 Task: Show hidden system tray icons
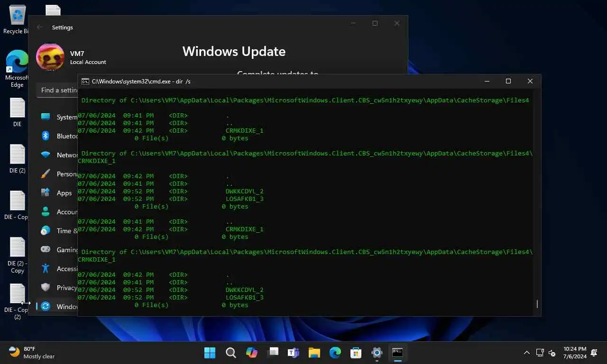(x=527, y=353)
